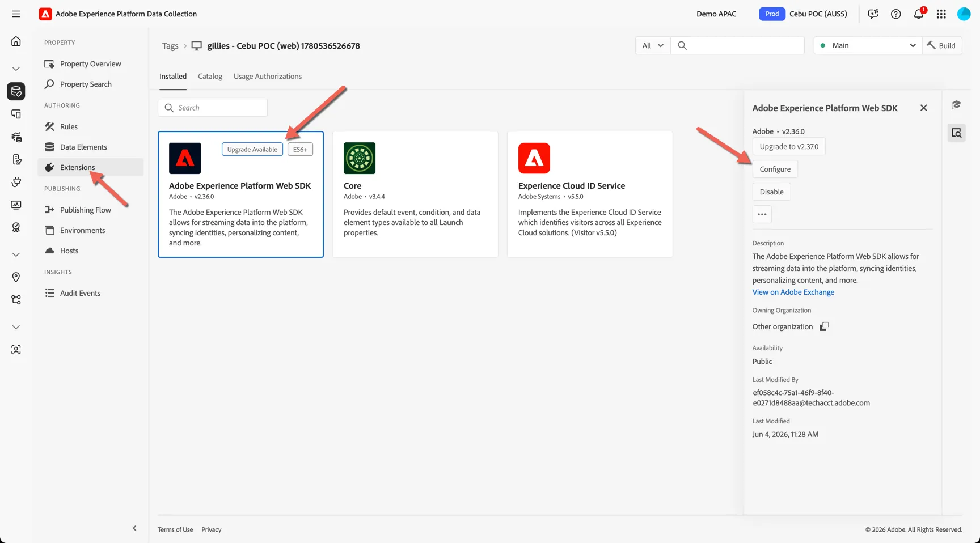Open the hamburger navigation menu
Screen dimensions: 980x543
point(16,14)
